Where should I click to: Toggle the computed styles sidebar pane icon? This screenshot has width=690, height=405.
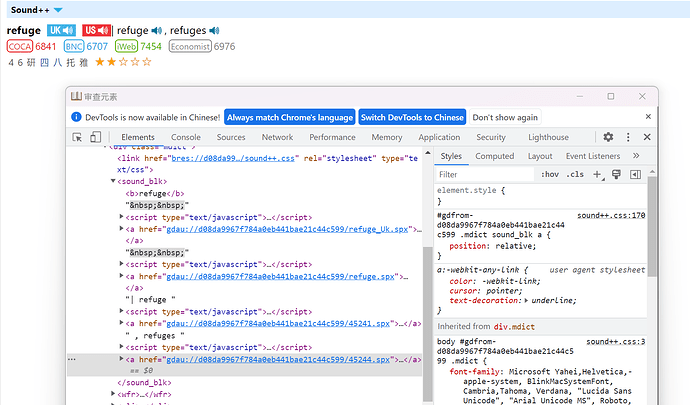tap(635, 174)
